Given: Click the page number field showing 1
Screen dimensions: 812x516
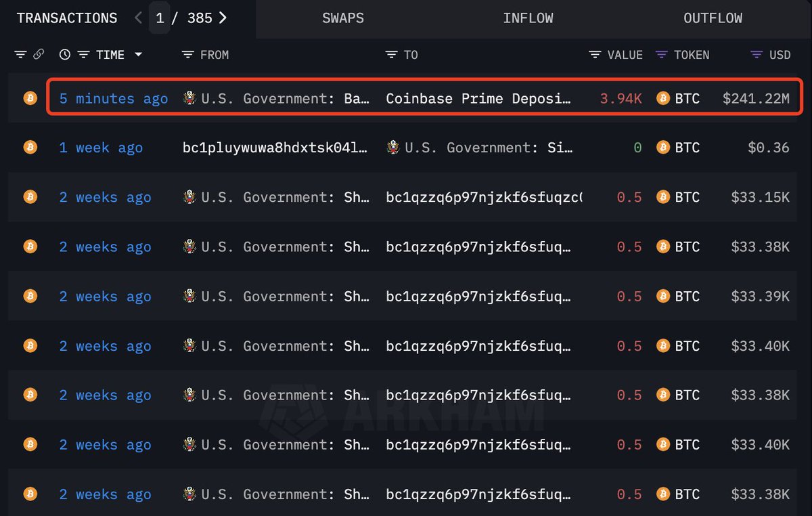Looking at the screenshot, I should 160,18.
